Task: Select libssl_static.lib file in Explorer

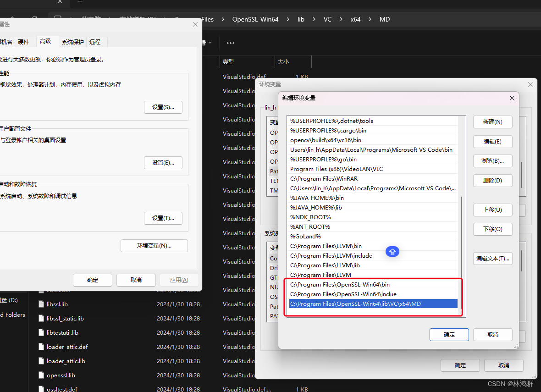Action: pyautogui.click(x=65, y=319)
